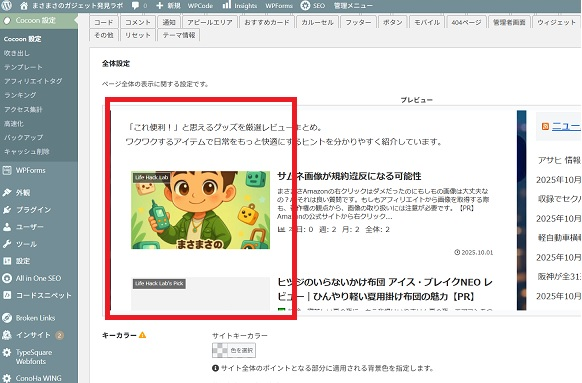Open 吹き出し in the Cocoon submenu
582x383 pixels.
coord(17,53)
